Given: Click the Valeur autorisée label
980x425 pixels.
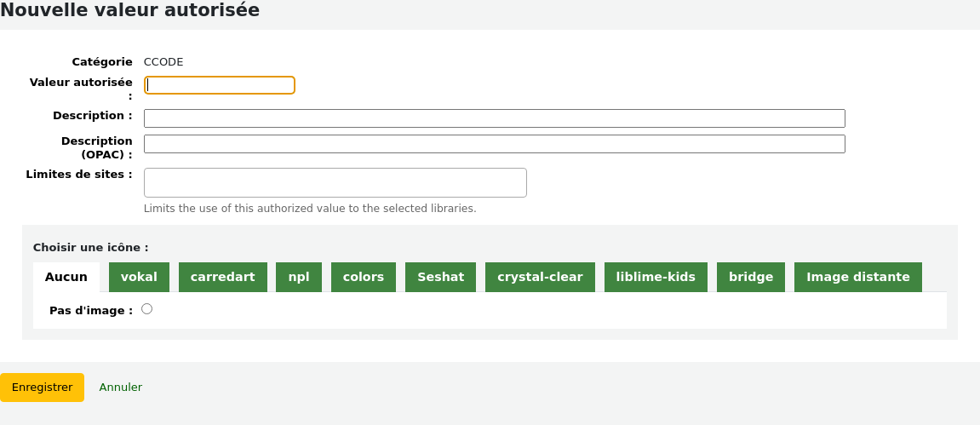Looking at the screenshot, I should click(81, 83).
